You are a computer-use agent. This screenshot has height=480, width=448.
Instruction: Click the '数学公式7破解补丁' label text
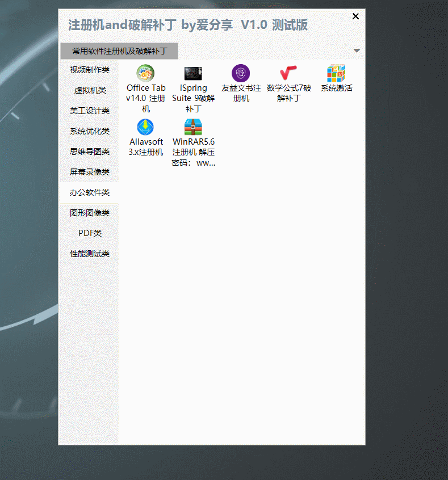288,93
